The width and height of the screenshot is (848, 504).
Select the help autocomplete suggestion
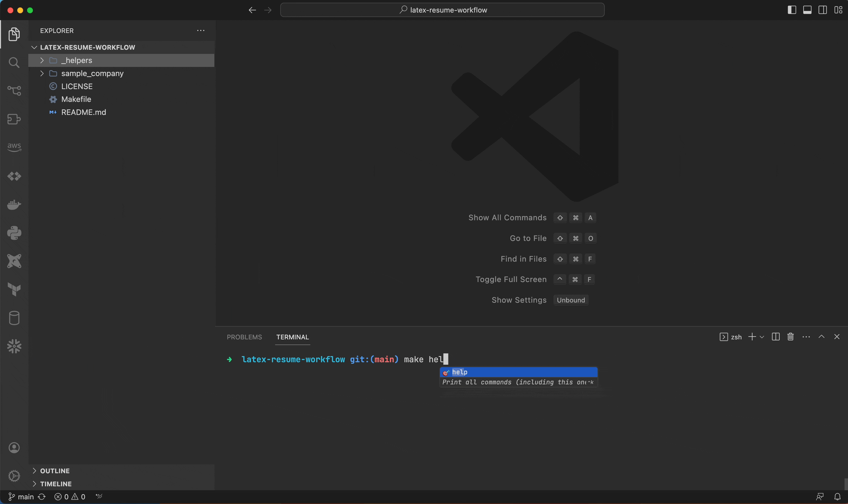[518, 372]
